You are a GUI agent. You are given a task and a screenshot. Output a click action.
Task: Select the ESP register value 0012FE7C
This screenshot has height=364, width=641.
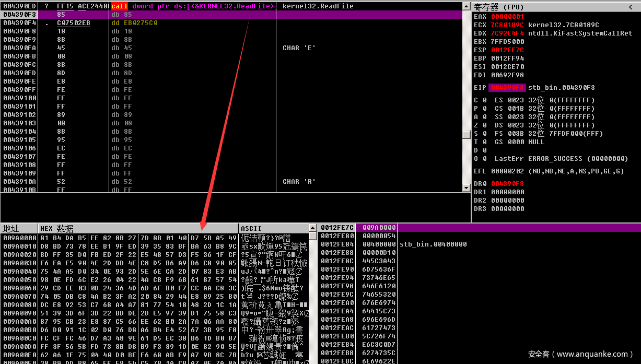point(507,50)
